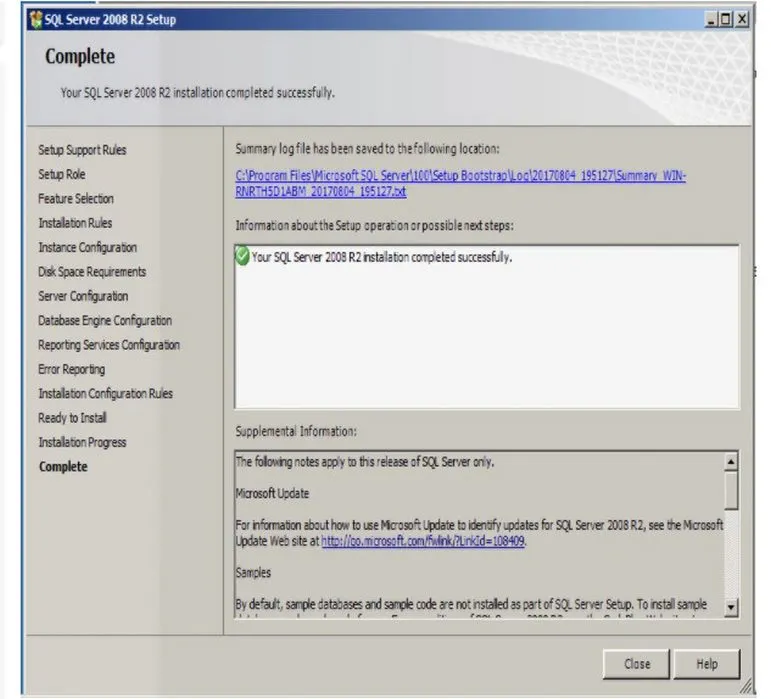This screenshot has height=699, width=771.
Task: Select the Setup Role step
Action: [62, 174]
